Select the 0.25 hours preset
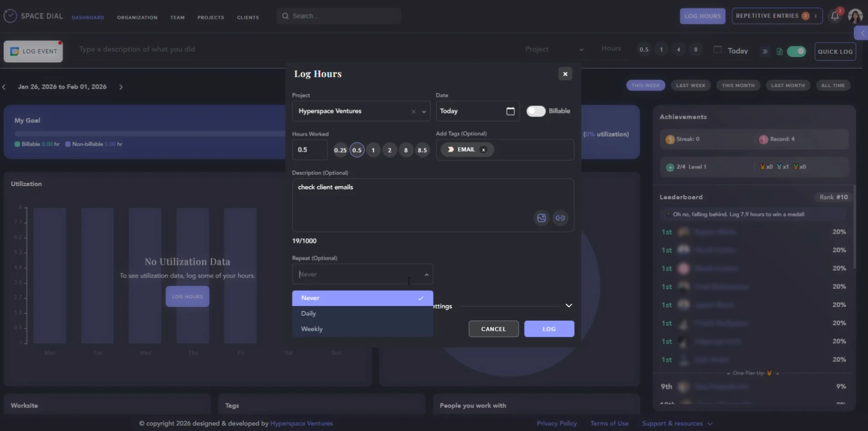This screenshot has width=868, height=431. point(340,150)
